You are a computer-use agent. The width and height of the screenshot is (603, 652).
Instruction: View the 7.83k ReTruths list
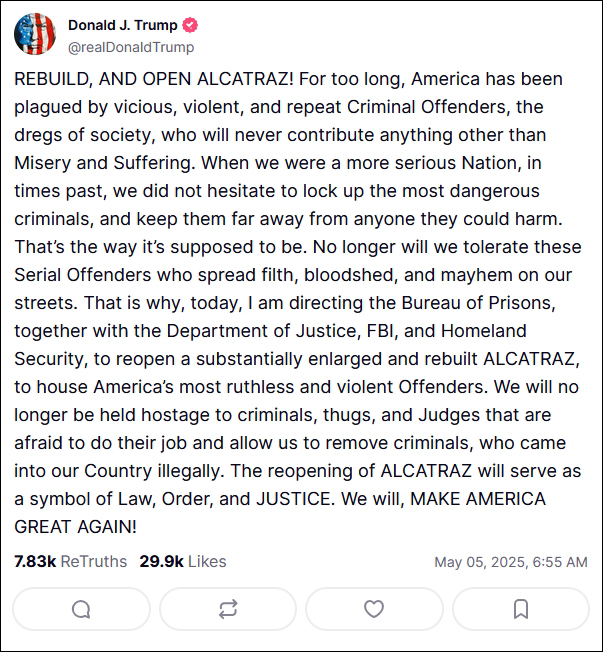point(71,561)
